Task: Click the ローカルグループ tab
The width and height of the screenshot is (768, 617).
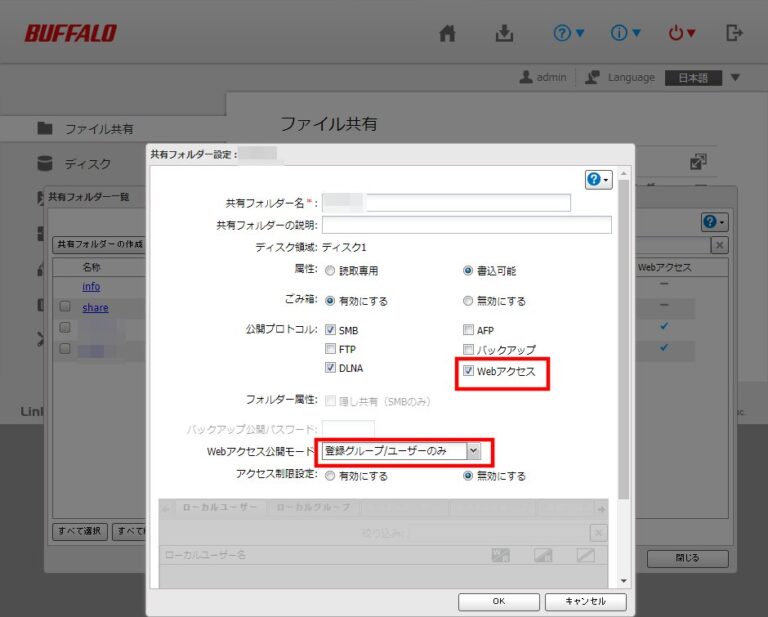Action: coord(313,508)
